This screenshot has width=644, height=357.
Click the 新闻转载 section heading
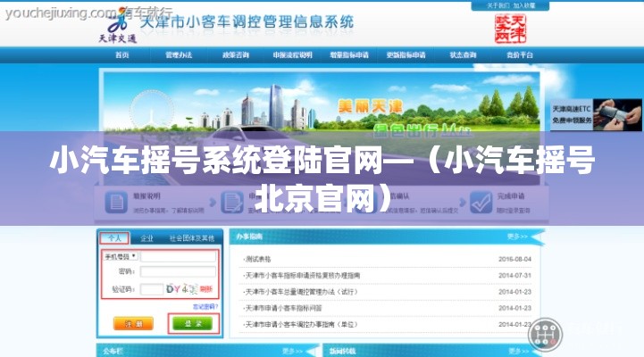pos(342,352)
